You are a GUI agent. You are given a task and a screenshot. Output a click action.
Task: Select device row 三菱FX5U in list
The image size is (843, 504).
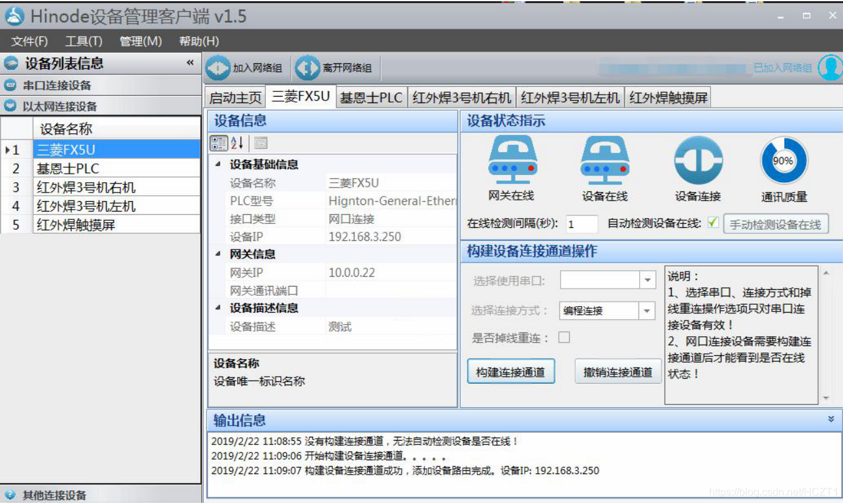(116, 150)
